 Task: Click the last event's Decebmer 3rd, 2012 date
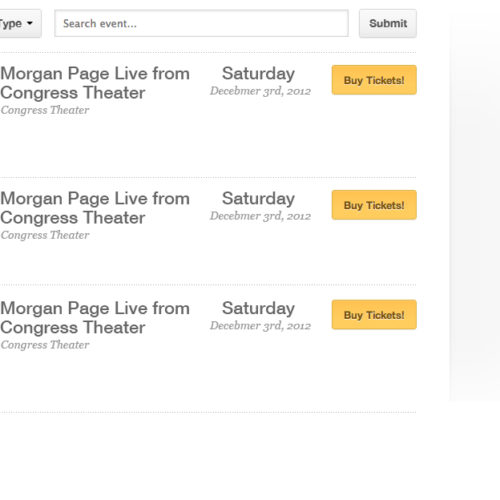pyautogui.click(x=260, y=326)
